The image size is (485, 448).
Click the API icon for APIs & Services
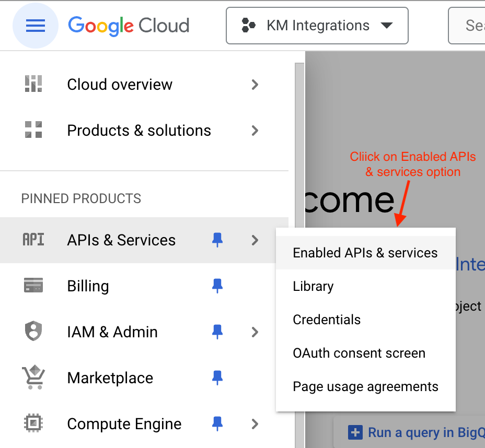[x=33, y=240]
